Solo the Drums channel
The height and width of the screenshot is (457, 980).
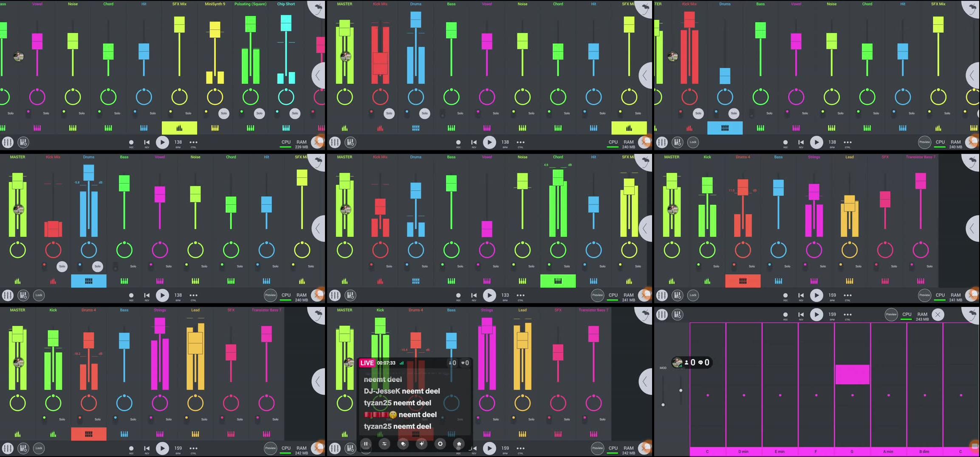click(424, 114)
